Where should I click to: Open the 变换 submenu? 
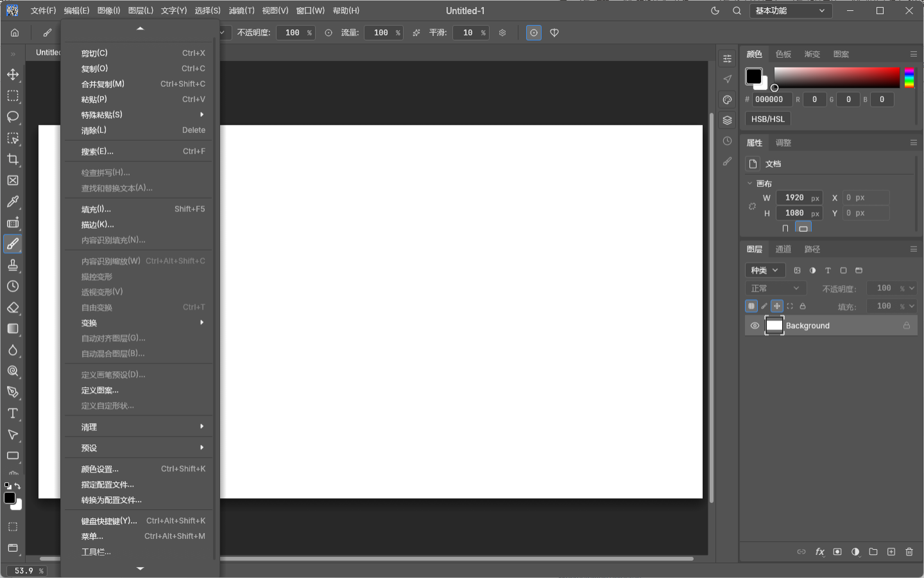tap(139, 323)
